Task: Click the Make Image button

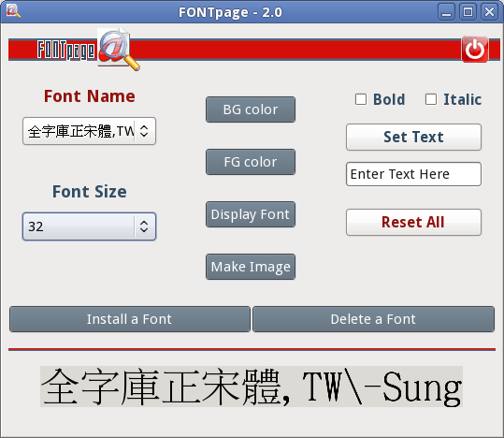Action: (x=251, y=267)
